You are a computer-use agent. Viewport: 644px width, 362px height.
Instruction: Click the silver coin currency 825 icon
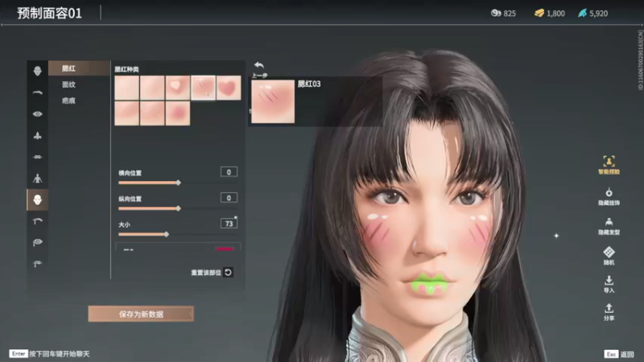tap(496, 13)
